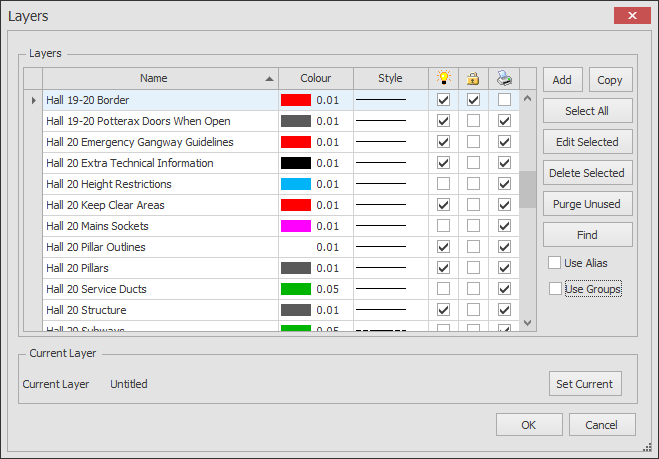Click the Style column header
The height and width of the screenshot is (459, 659).
click(390, 78)
